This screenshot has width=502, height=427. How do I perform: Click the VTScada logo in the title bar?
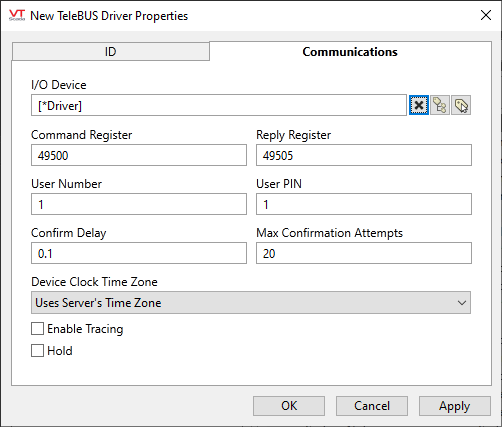pos(17,15)
